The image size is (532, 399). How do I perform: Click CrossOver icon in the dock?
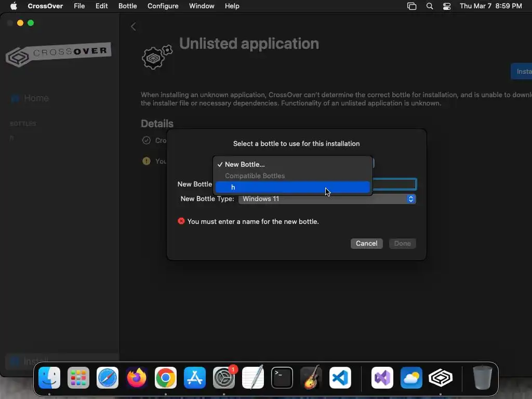point(441,378)
